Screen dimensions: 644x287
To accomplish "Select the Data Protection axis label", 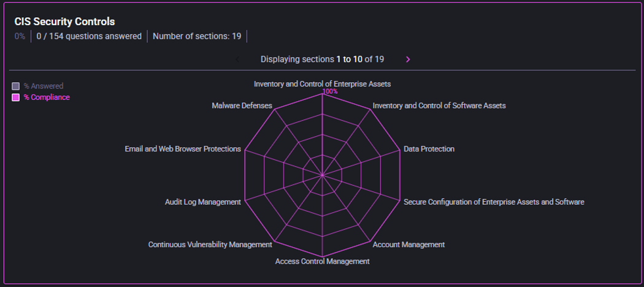I will [429, 148].
